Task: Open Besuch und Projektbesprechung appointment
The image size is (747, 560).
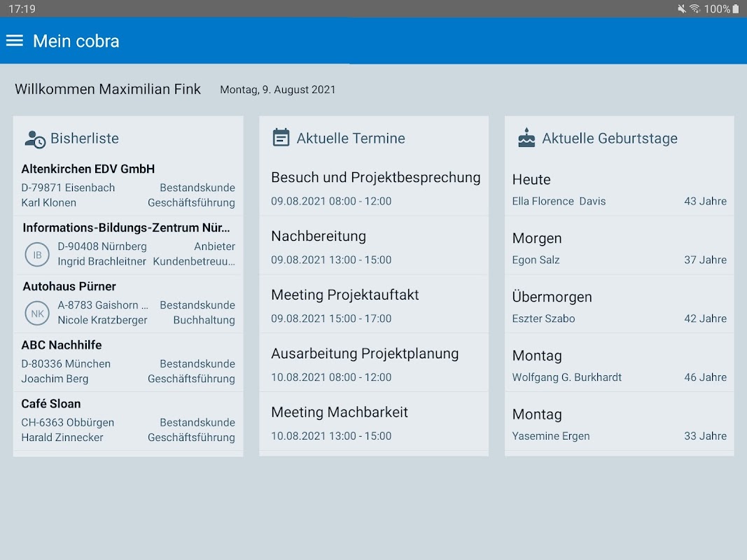Action: click(374, 188)
